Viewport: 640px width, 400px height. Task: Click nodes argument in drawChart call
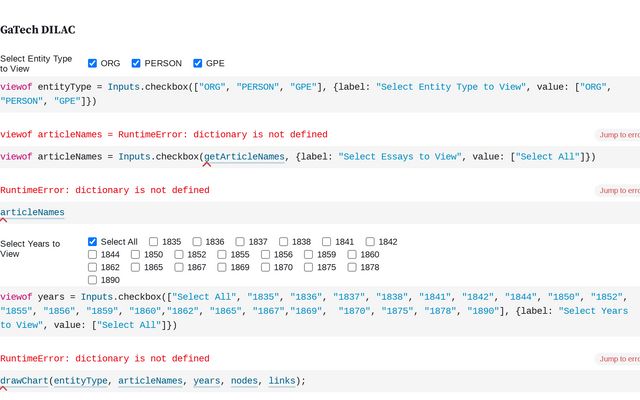tap(244, 381)
